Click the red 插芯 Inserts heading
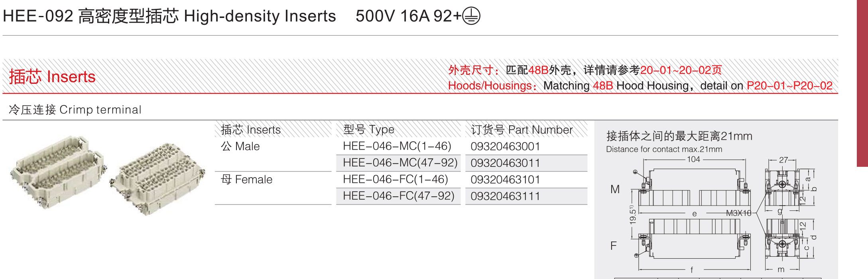Viewport: 868px width, 279px height. [52, 77]
